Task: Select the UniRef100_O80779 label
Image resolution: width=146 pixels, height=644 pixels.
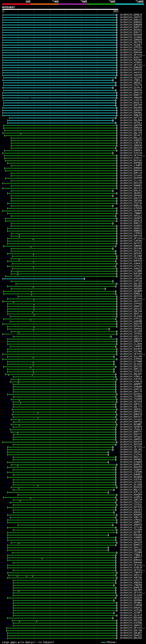Action: (131, 392)
